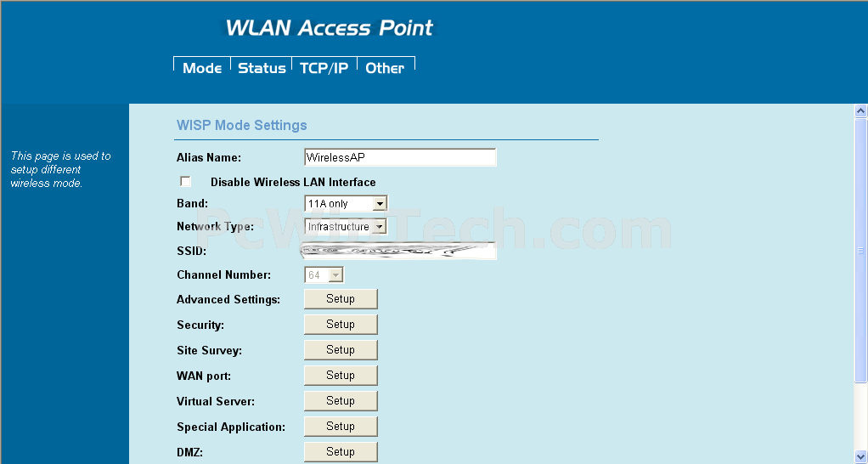Click the Alias Name input field

coord(400,157)
